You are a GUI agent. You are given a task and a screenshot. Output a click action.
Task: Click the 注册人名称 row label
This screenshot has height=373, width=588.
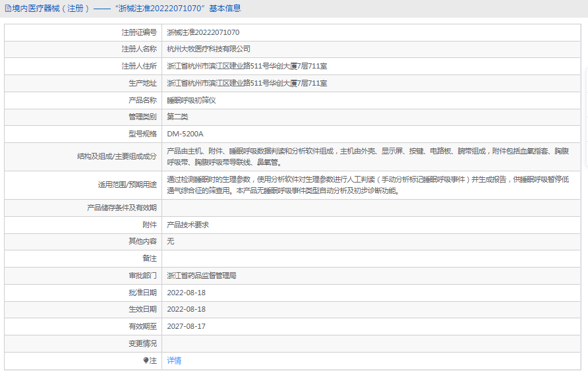coord(139,49)
